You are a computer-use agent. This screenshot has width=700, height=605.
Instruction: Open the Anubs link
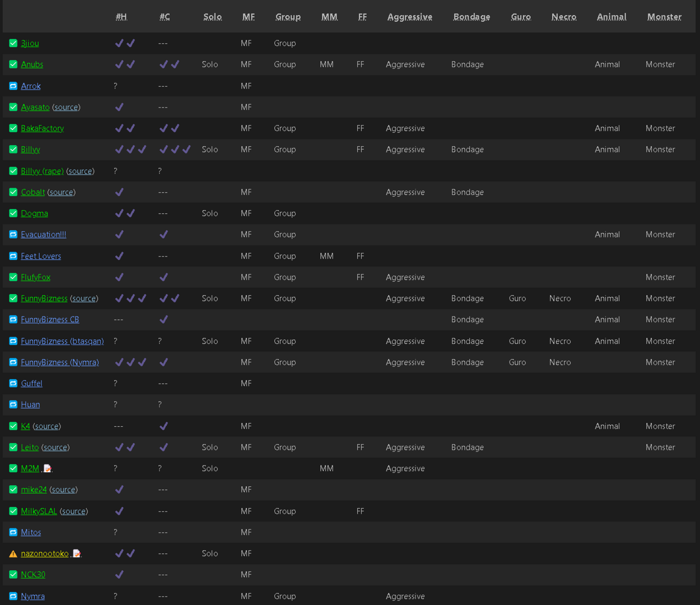[x=32, y=64]
